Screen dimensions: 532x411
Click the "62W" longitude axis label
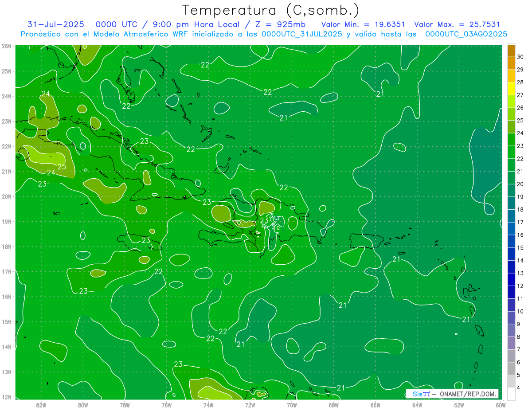[x=459, y=405]
